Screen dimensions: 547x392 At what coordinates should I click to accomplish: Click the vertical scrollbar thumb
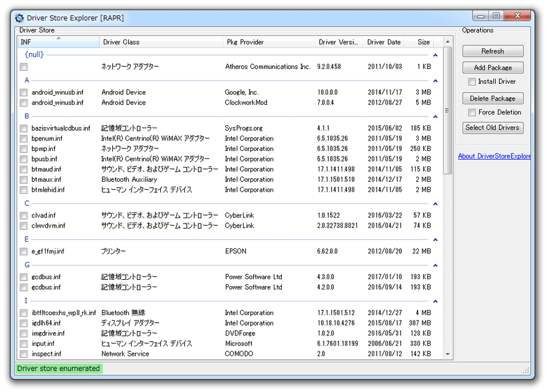tap(448, 110)
